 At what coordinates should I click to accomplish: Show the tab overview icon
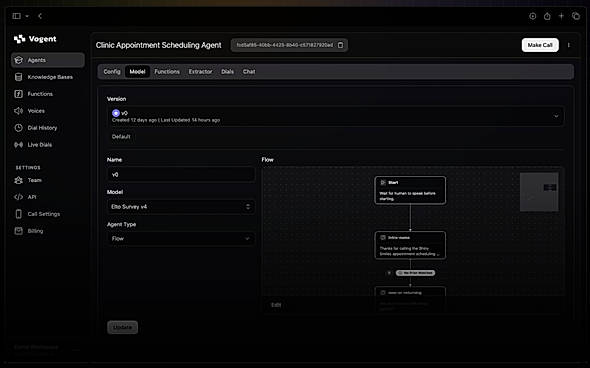click(x=576, y=16)
